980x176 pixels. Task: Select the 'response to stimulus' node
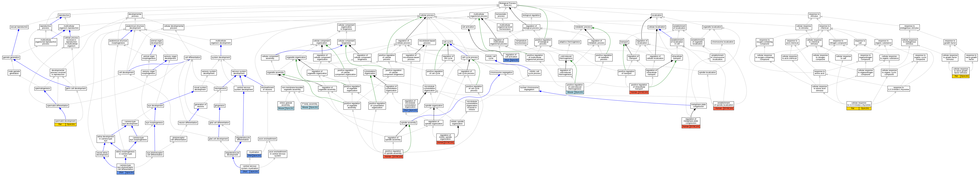pyautogui.click(x=814, y=15)
